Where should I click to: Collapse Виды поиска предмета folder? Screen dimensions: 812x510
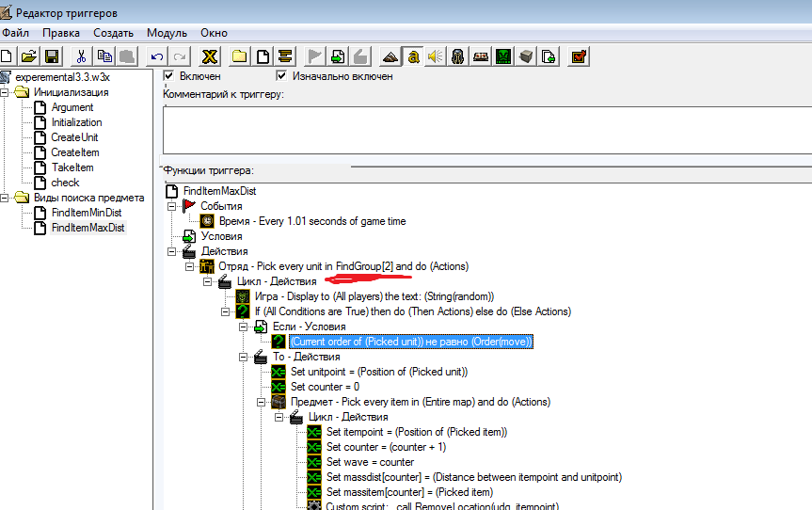[5, 198]
